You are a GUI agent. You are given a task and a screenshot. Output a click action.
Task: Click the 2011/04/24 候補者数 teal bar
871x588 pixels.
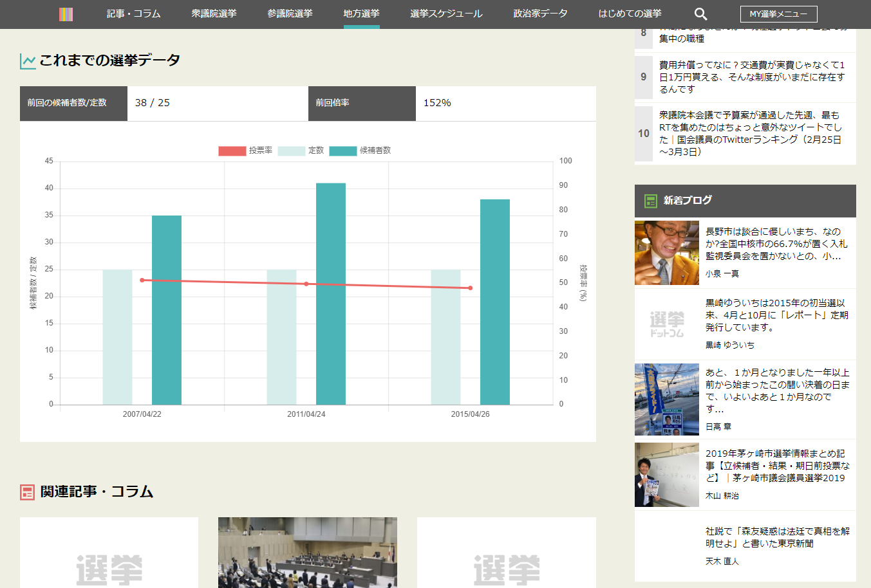pos(330,293)
